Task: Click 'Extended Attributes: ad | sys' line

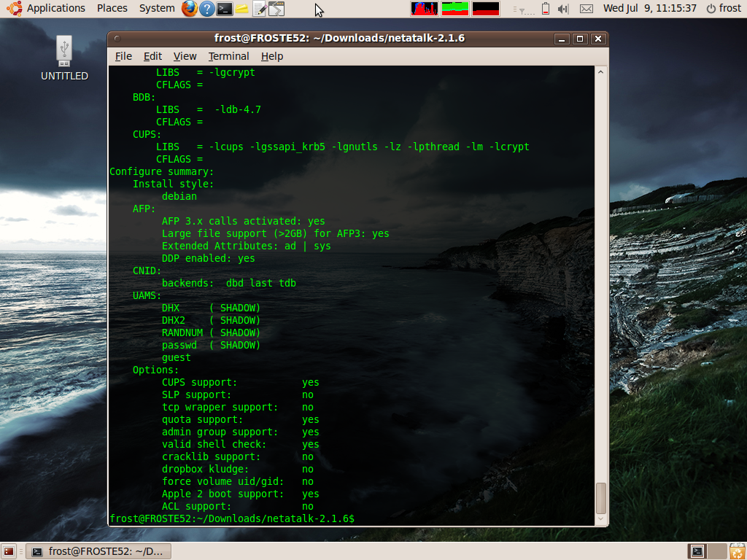Action: tap(247, 246)
